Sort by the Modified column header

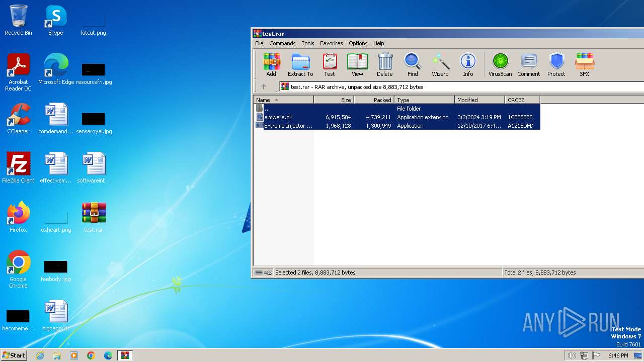pos(480,100)
